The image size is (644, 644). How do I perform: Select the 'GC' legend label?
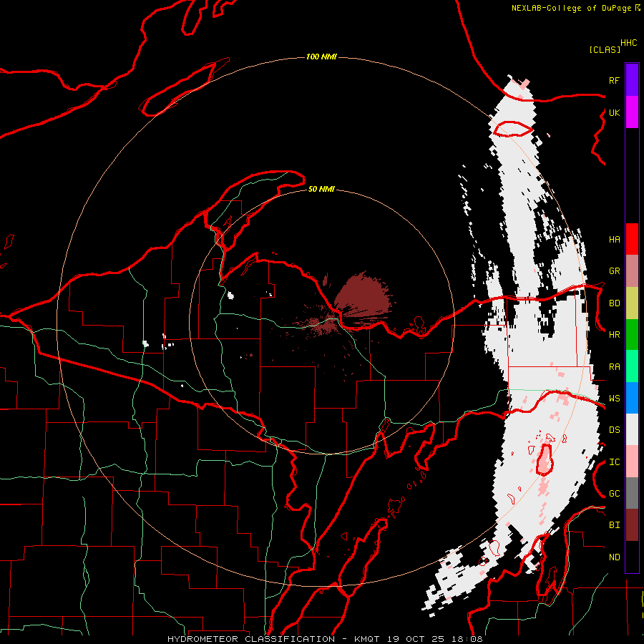[614, 494]
